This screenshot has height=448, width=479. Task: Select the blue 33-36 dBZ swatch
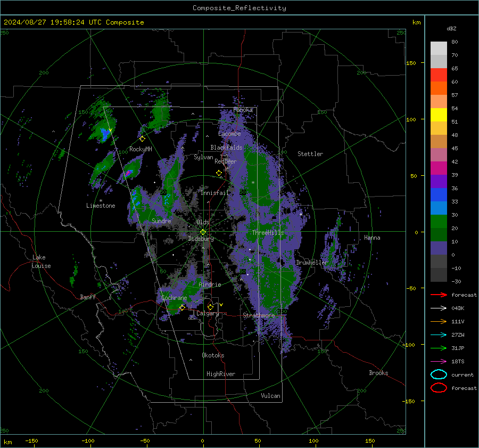click(x=439, y=195)
